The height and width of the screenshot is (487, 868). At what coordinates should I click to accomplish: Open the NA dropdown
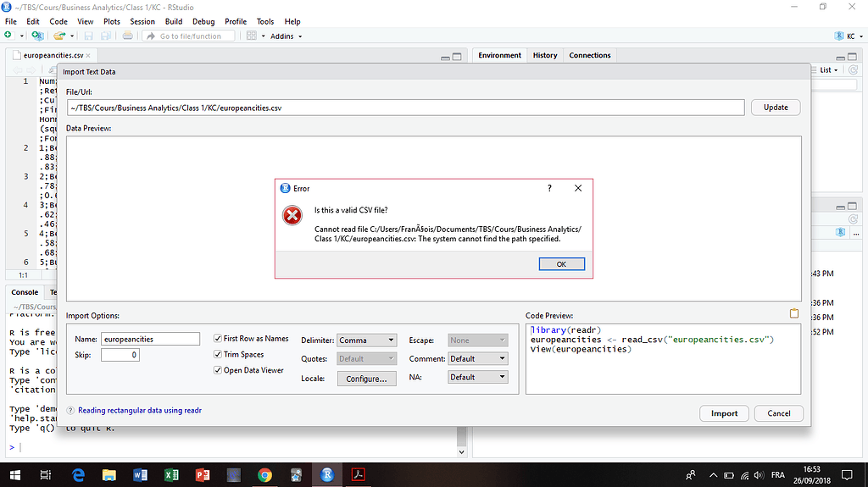(477, 377)
